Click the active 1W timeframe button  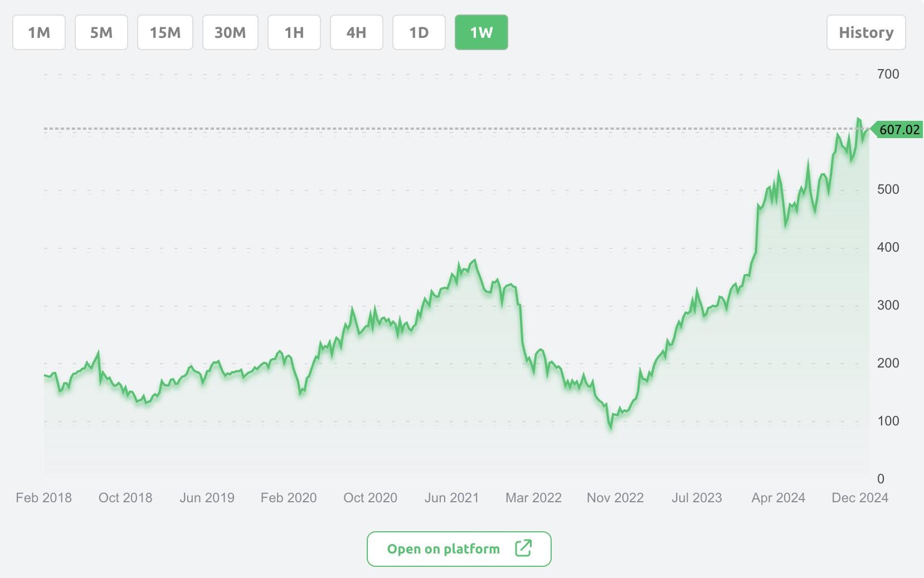coord(482,32)
